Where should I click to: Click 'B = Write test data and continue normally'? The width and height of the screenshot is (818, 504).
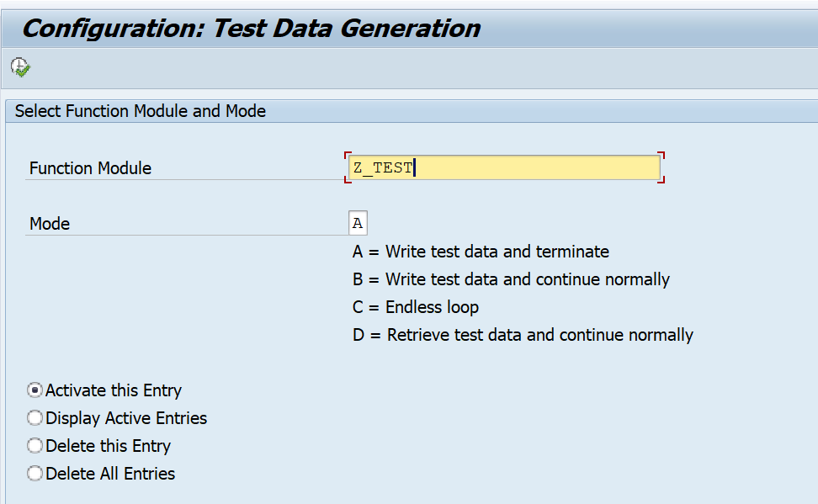pyautogui.click(x=511, y=279)
